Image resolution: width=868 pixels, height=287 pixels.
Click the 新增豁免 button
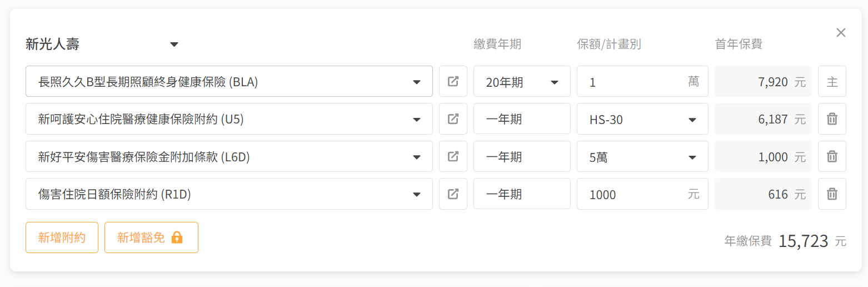click(151, 237)
